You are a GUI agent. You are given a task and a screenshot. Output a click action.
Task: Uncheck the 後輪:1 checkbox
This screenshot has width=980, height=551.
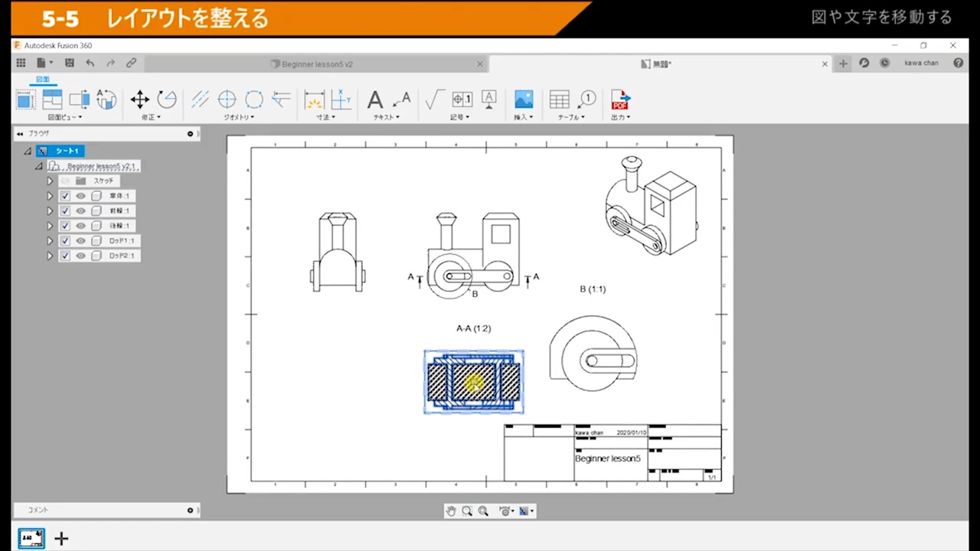(x=65, y=226)
